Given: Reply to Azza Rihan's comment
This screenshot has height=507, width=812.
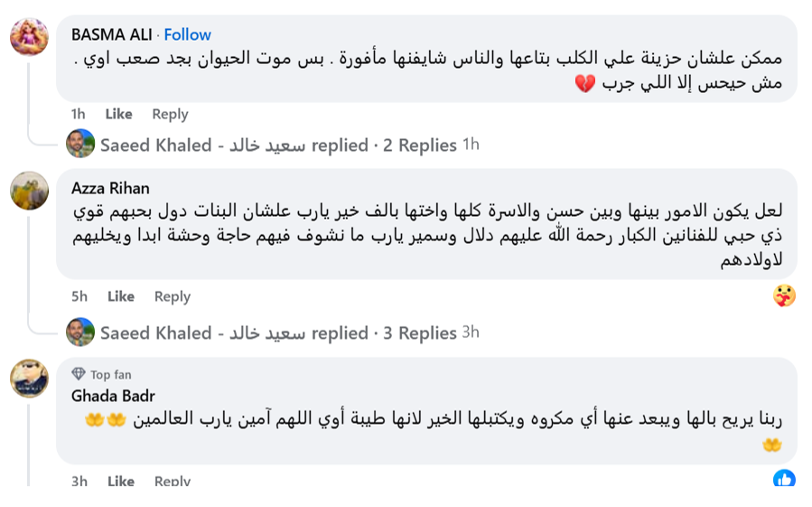Looking at the screenshot, I should point(173,297).
